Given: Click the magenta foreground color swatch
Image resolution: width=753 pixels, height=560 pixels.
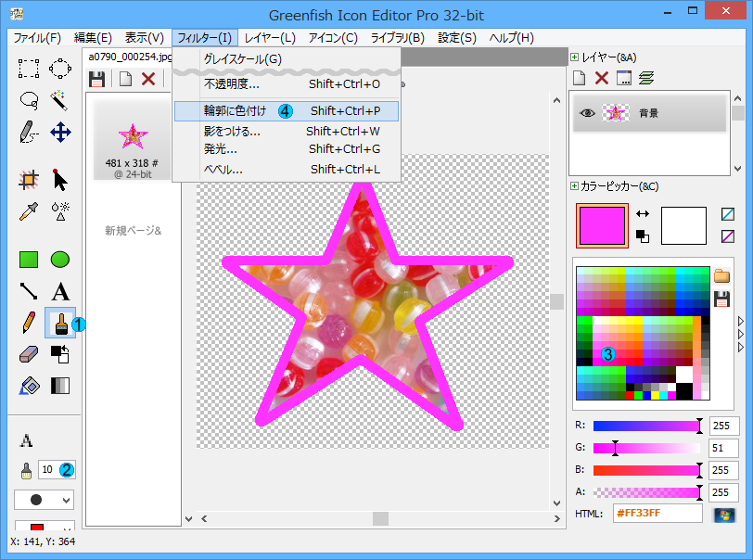Looking at the screenshot, I should [x=602, y=225].
